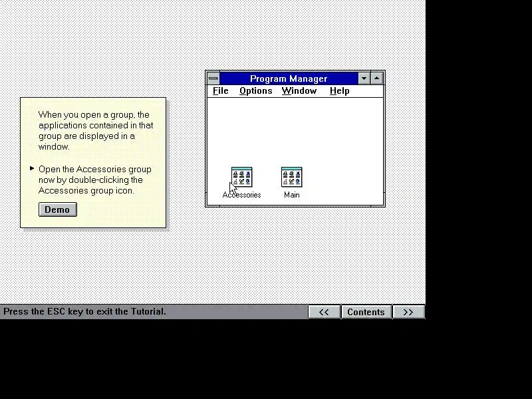Click 'Press the ESC key to exit' text

coord(85,311)
